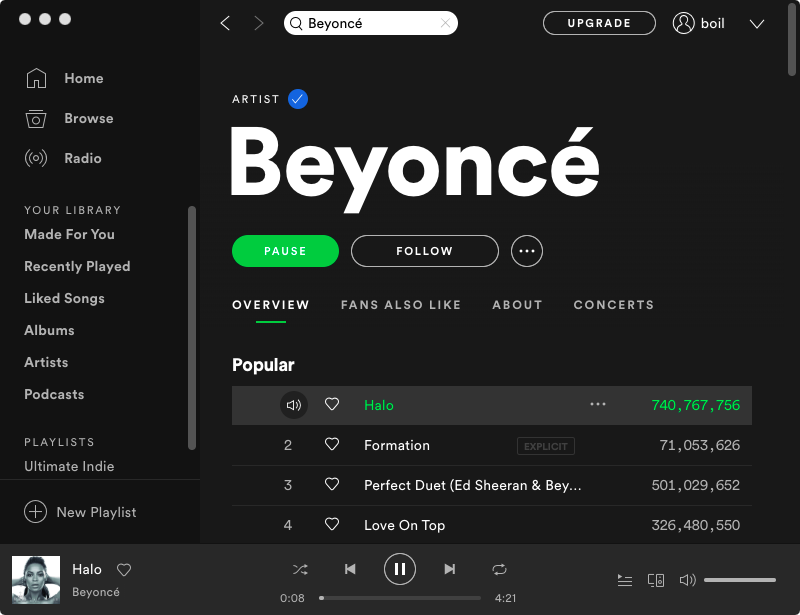Open Radio from the sidebar

click(84, 158)
